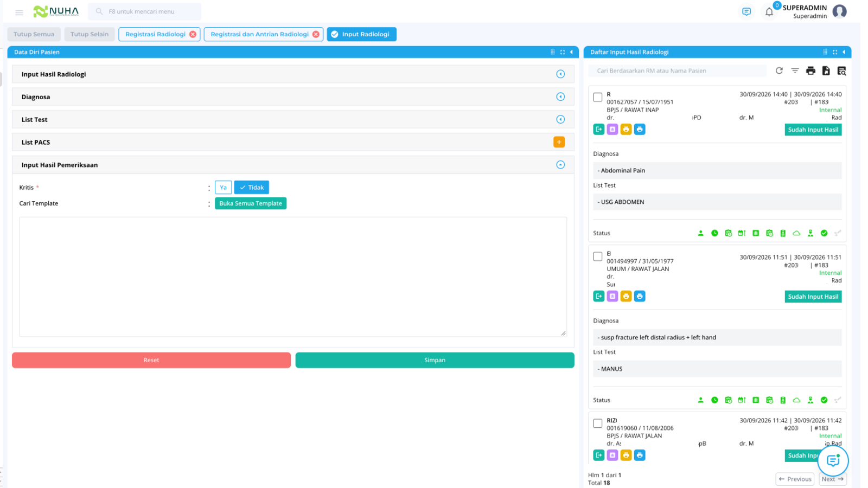Collapse the Input Hasil Pemeriksaan section
Screen dimensions: 868x488
560,165
